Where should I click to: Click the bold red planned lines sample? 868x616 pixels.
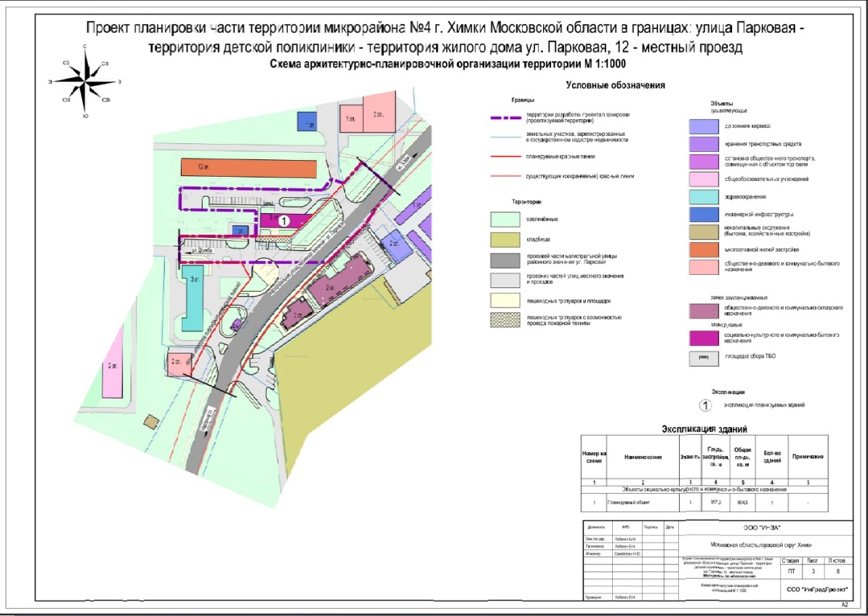(506, 157)
